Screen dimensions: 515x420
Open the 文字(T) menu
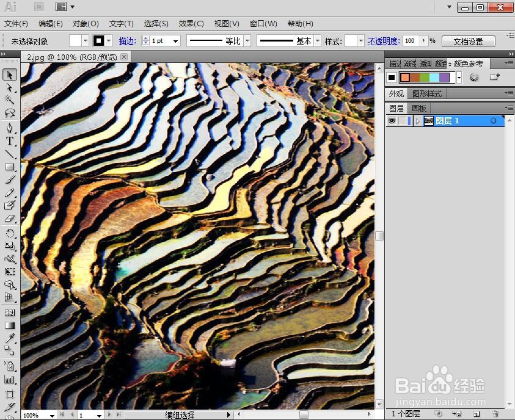pos(121,24)
